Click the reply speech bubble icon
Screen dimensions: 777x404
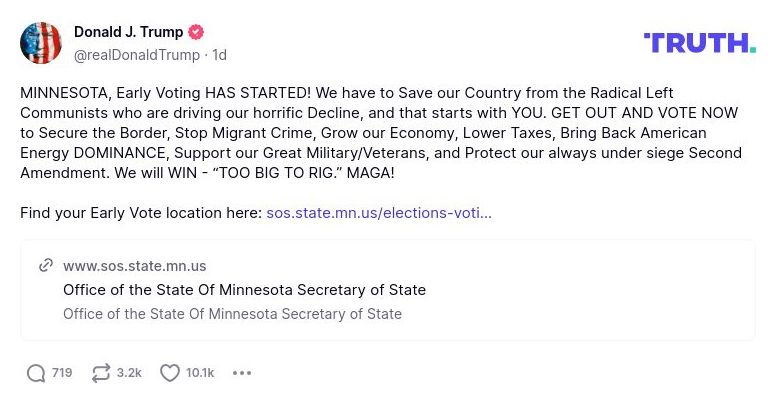pos(36,373)
